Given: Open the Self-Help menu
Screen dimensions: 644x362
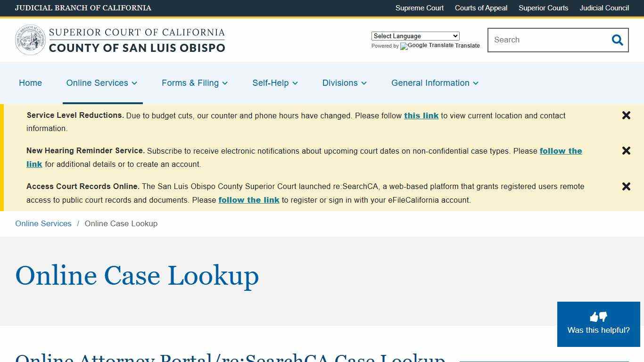Looking at the screenshot, I should [x=271, y=83].
